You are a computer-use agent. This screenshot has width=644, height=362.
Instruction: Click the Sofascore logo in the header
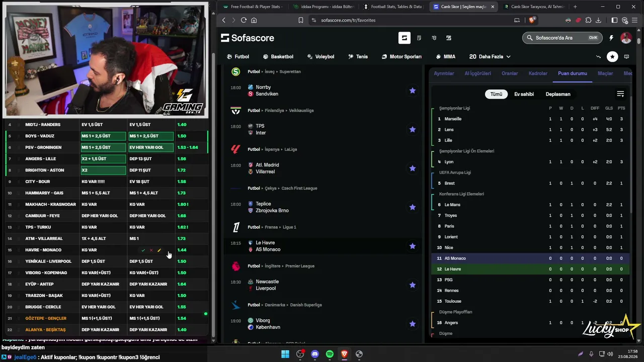(248, 38)
